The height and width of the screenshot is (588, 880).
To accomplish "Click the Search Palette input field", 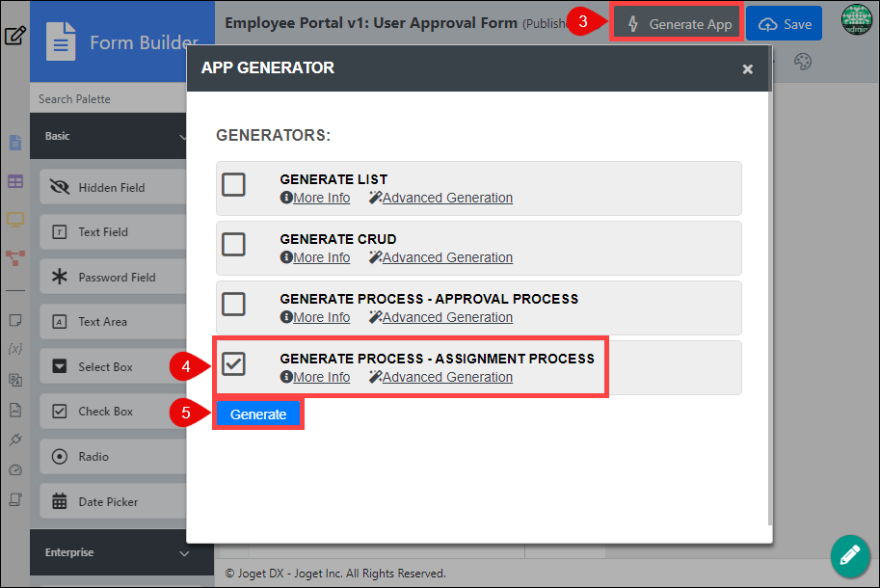I will pyautogui.click(x=108, y=99).
